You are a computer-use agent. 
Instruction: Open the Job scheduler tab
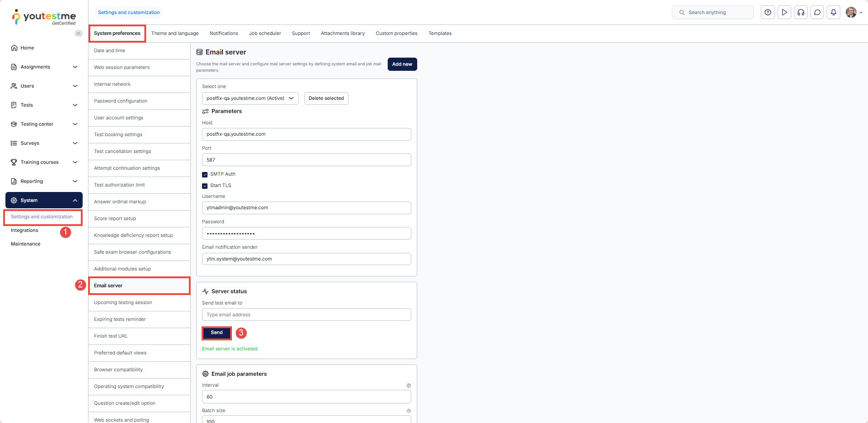tap(265, 34)
